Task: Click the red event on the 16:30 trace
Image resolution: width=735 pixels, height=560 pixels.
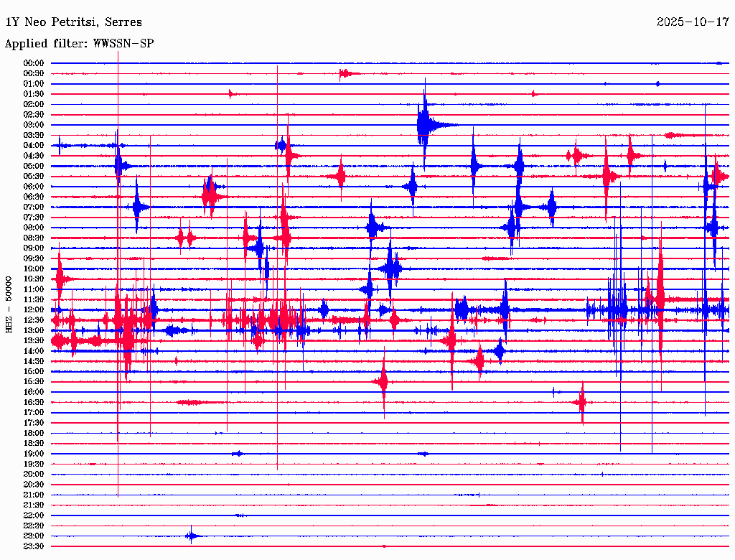Action: 582,403
